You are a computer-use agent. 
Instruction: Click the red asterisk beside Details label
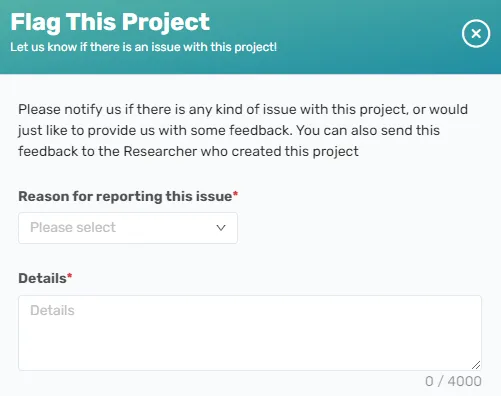point(69,276)
